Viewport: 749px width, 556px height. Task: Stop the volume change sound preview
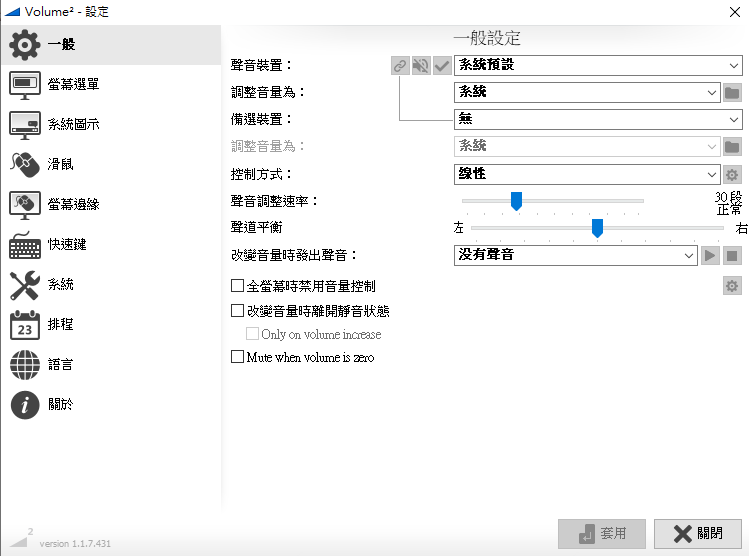tap(732, 255)
